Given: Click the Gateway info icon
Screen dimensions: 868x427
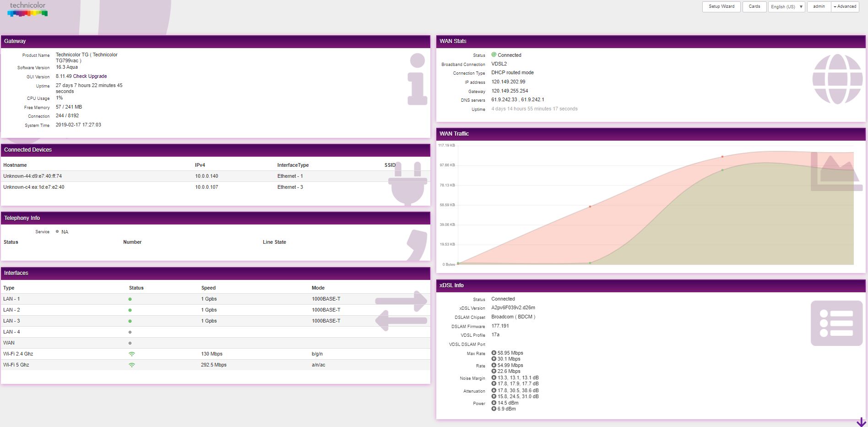Looking at the screenshot, I should point(417,79).
